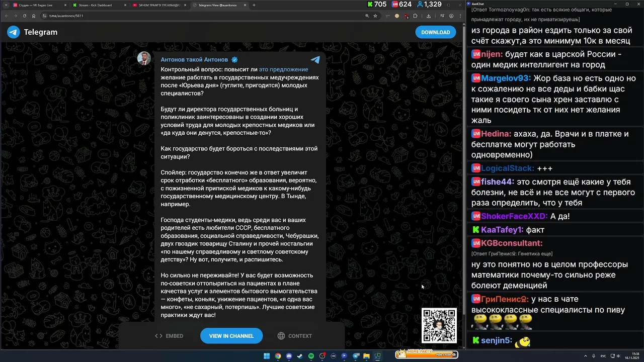Open the Windows Start button
644x362 pixels.
[x=267, y=356]
